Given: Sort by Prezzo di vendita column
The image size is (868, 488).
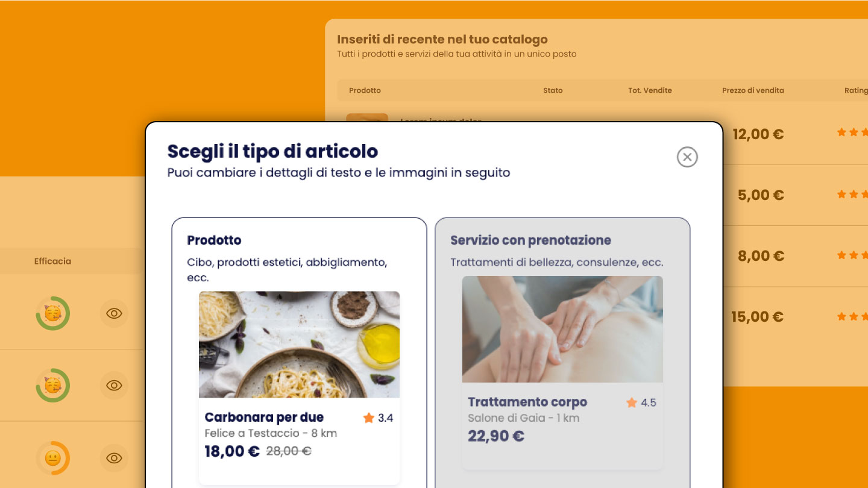Looking at the screenshot, I should (753, 90).
